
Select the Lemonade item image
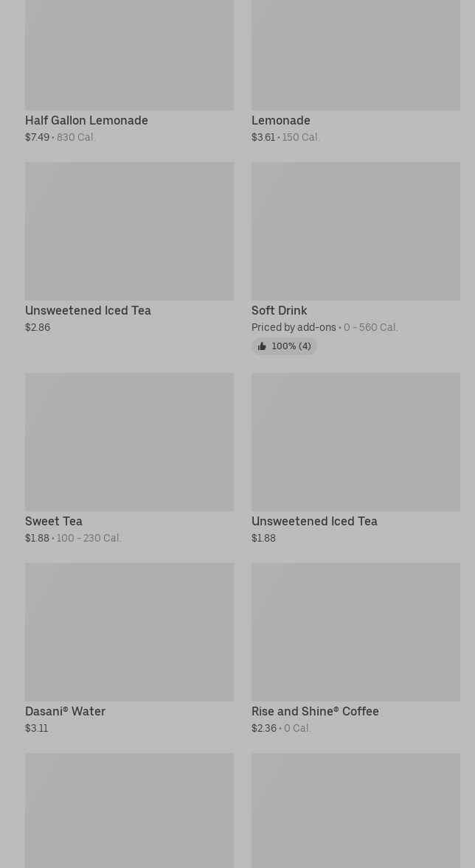(x=356, y=55)
